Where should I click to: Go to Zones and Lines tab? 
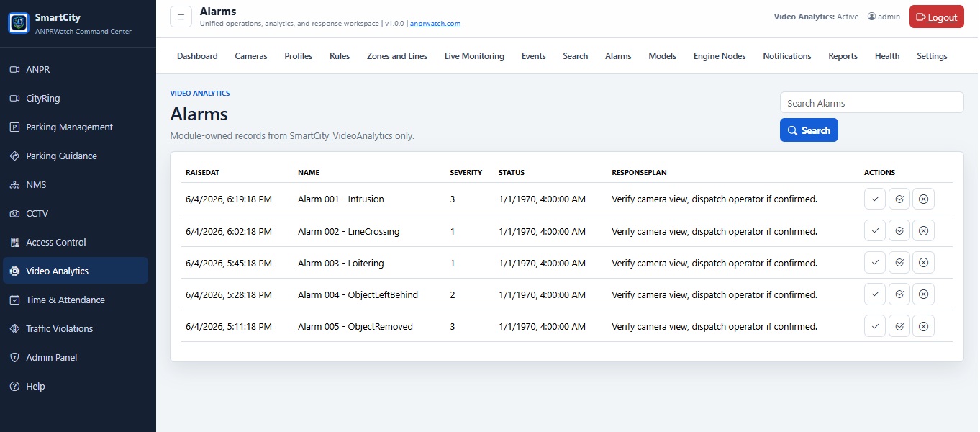(397, 56)
